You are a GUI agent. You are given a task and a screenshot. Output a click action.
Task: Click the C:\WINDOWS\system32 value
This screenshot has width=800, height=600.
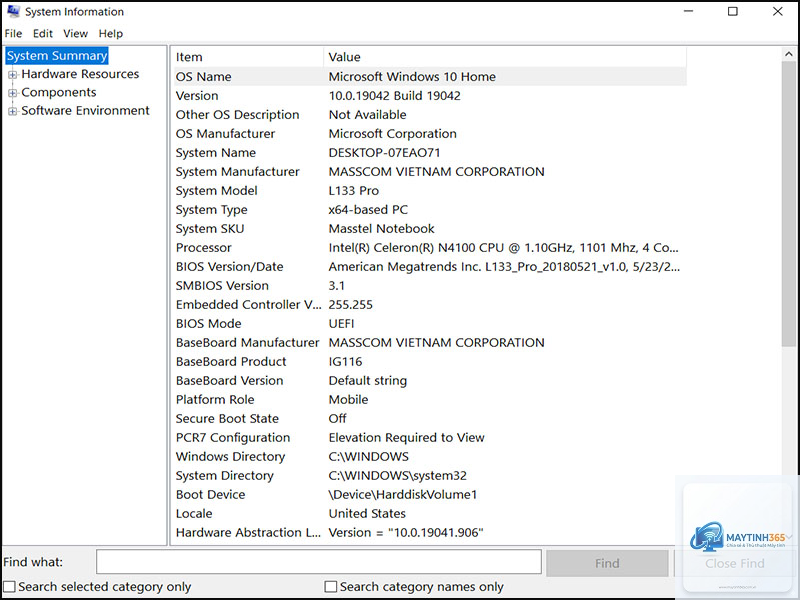click(x=397, y=476)
